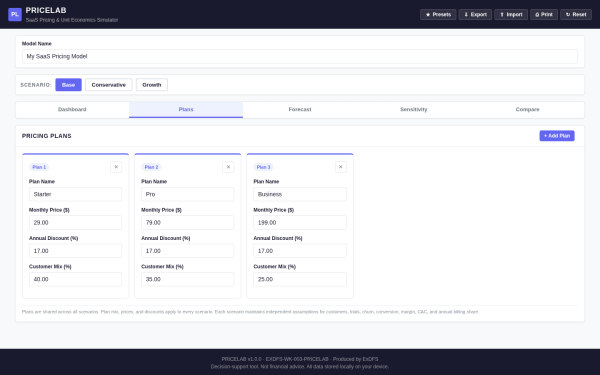Edit the Model Name field
This screenshot has height=375, width=600.
tap(300, 56)
